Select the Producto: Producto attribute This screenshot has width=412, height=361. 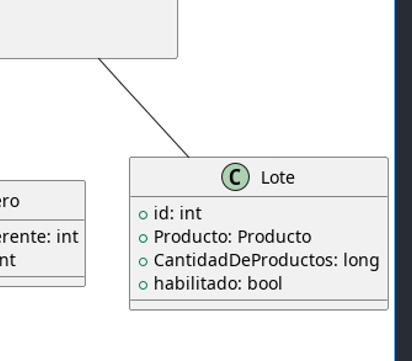click(x=232, y=237)
